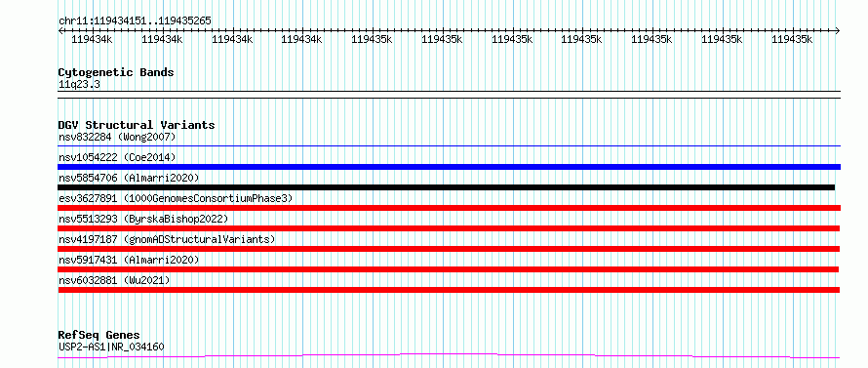Open the nsv4197187 (gnomADStructuralVariants) label
Screen dimensions: 868x368
[x=167, y=239]
